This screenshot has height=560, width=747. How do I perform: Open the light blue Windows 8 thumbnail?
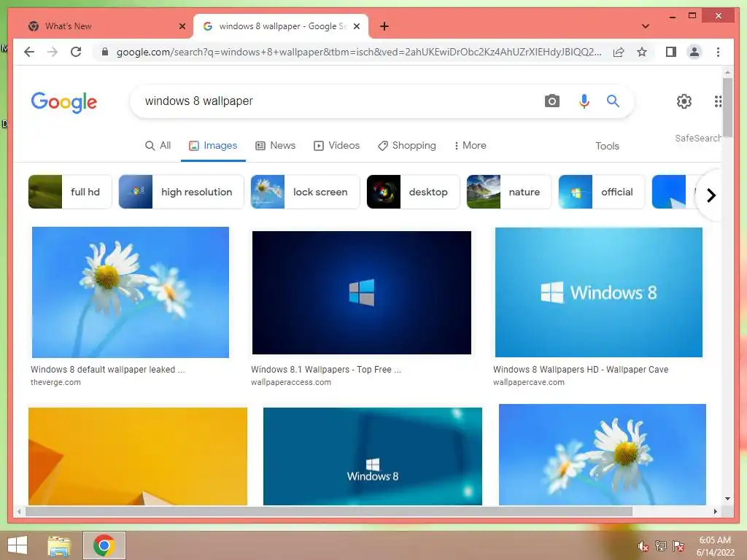(x=598, y=292)
